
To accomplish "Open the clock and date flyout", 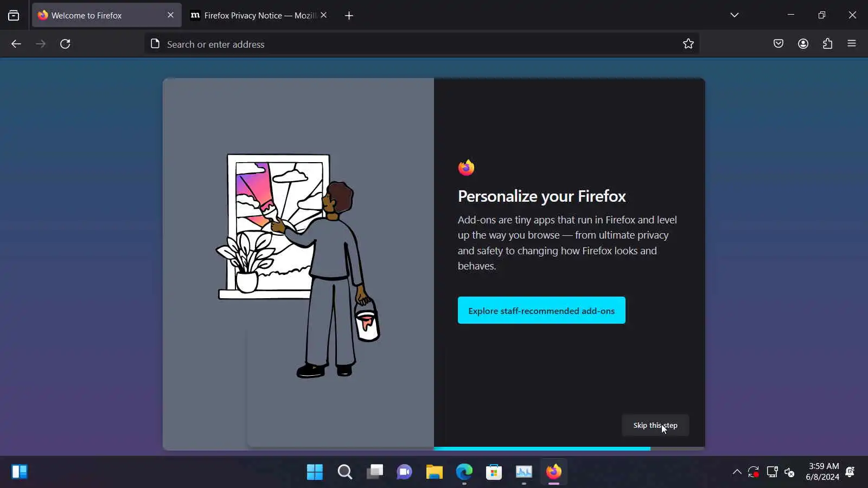I will (x=822, y=472).
